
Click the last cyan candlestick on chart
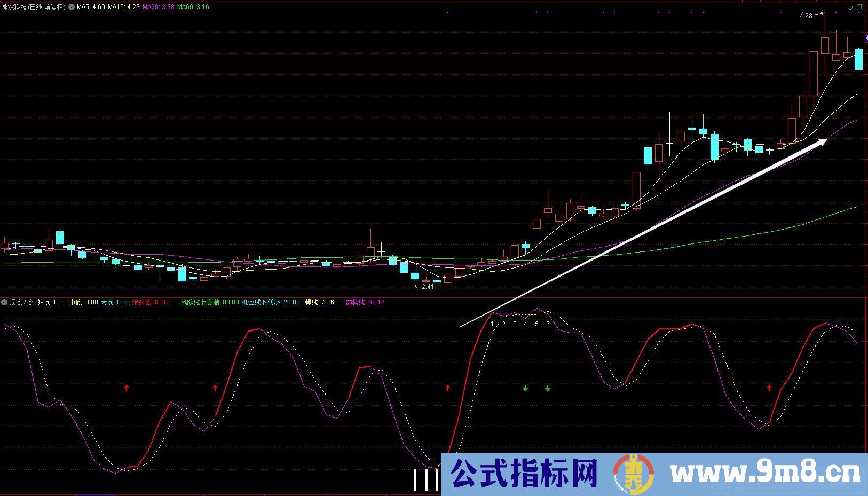(x=858, y=59)
